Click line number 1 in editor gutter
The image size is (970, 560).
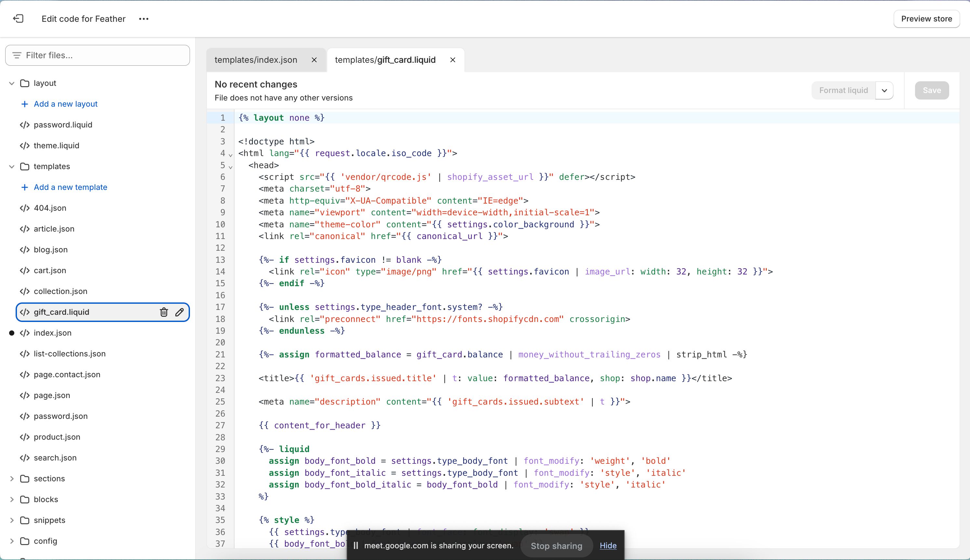point(222,118)
